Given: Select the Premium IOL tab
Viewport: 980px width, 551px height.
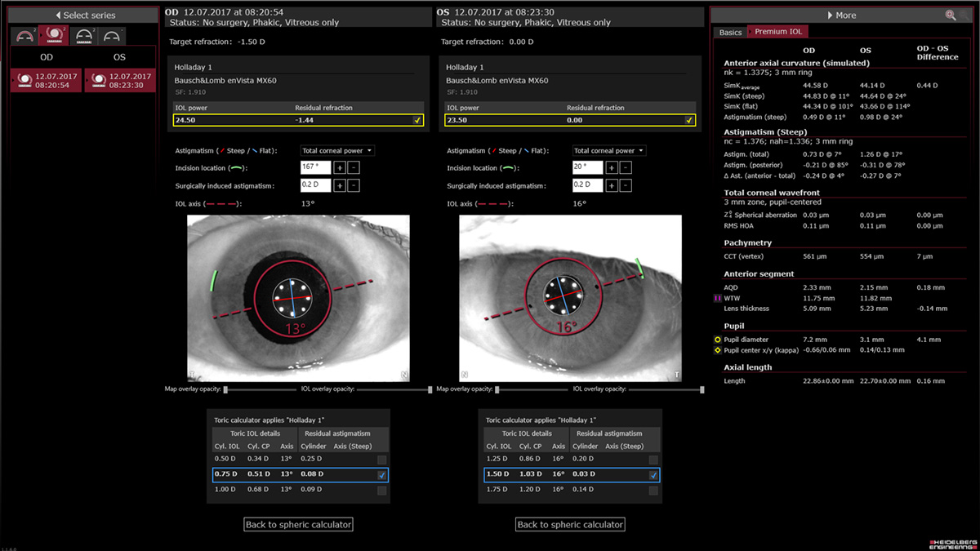Looking at the screenshot, I should click(778, 32).
